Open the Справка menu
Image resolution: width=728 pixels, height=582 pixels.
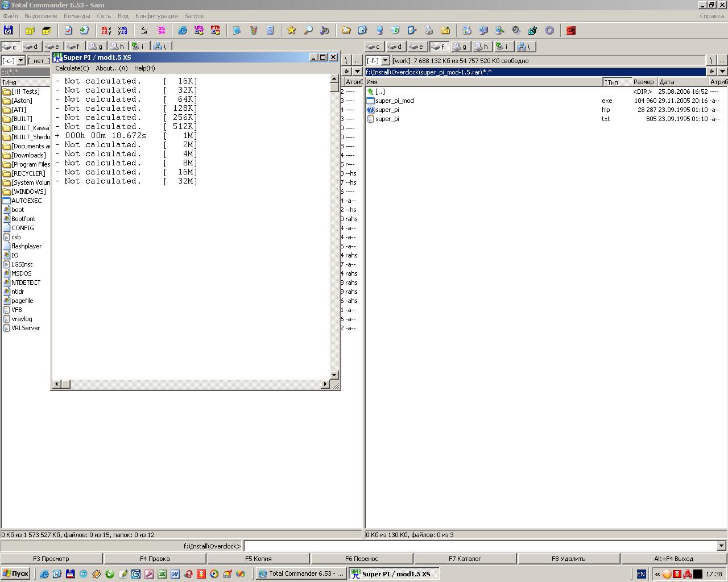pyautogui.click(x=712, y=16)
